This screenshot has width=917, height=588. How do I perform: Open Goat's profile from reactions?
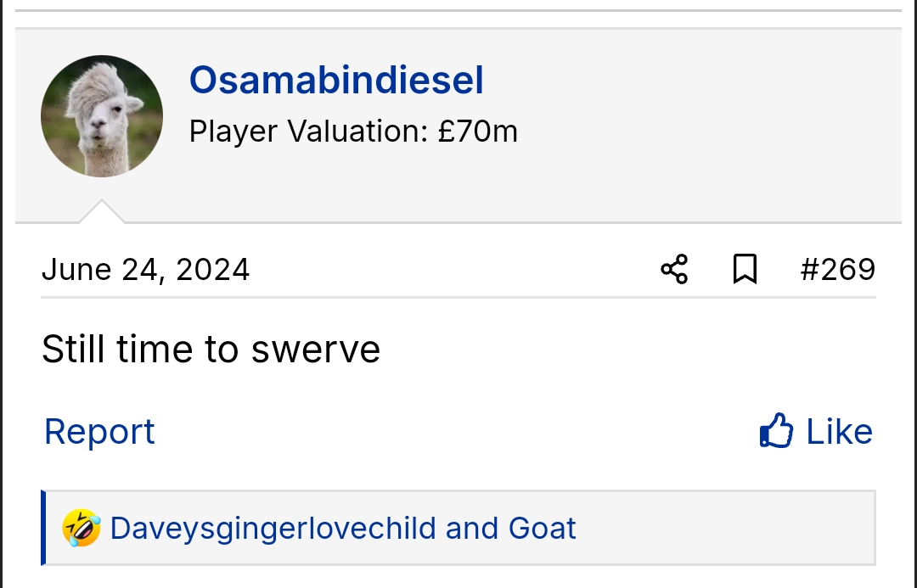542,529
